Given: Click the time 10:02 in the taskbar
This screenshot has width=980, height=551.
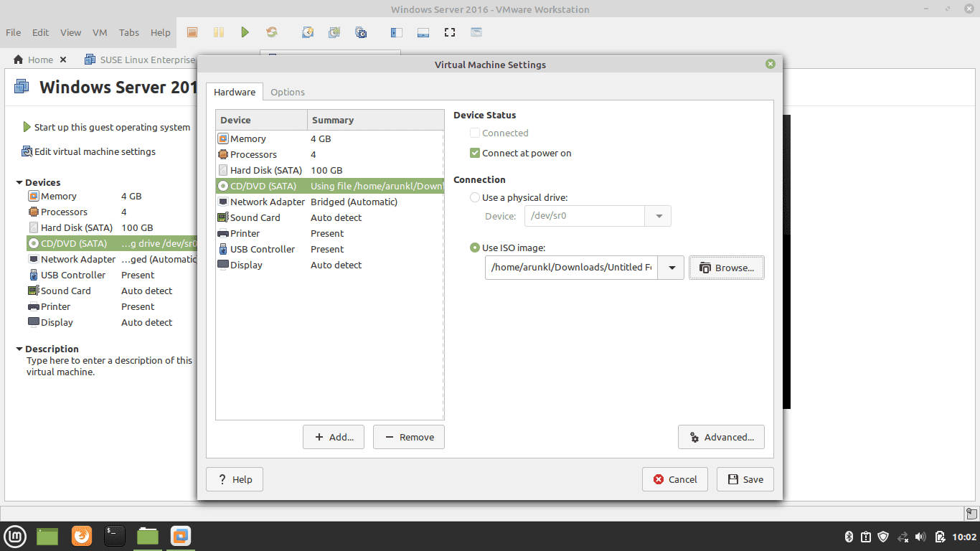Looking at the screenshot, I should 964,537.
